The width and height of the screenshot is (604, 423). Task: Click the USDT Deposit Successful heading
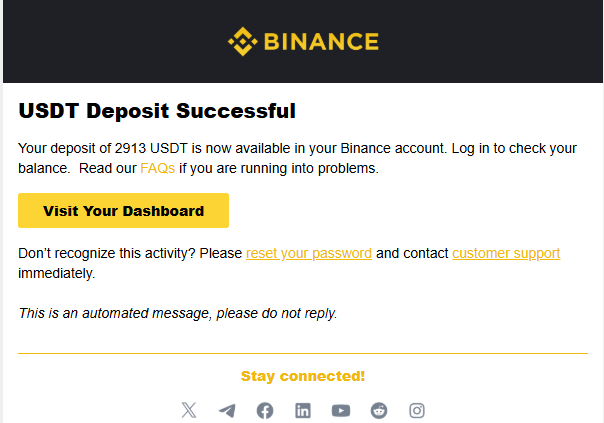pyautogui.click(x=157, y=110)
